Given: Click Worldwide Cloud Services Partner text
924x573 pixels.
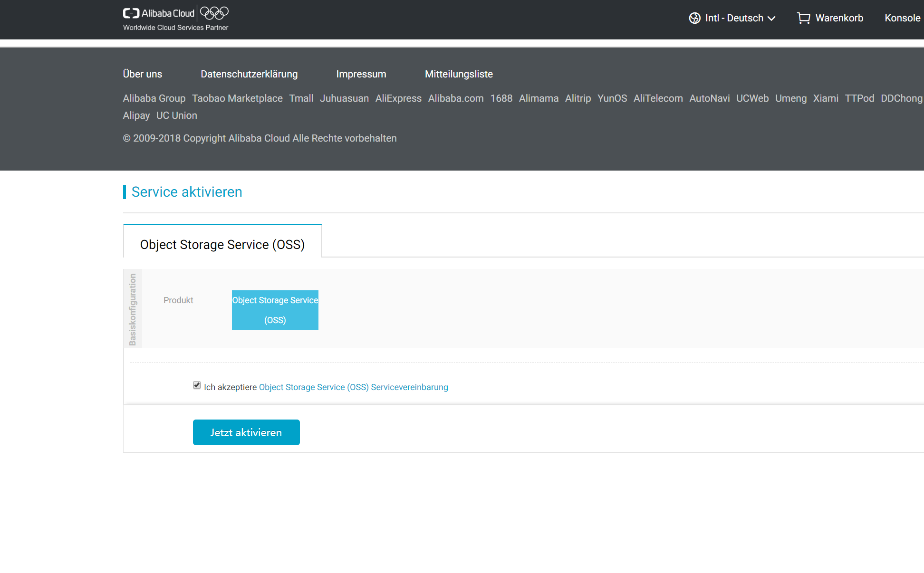Looking at the screenshot, I should tap(176, 28).
